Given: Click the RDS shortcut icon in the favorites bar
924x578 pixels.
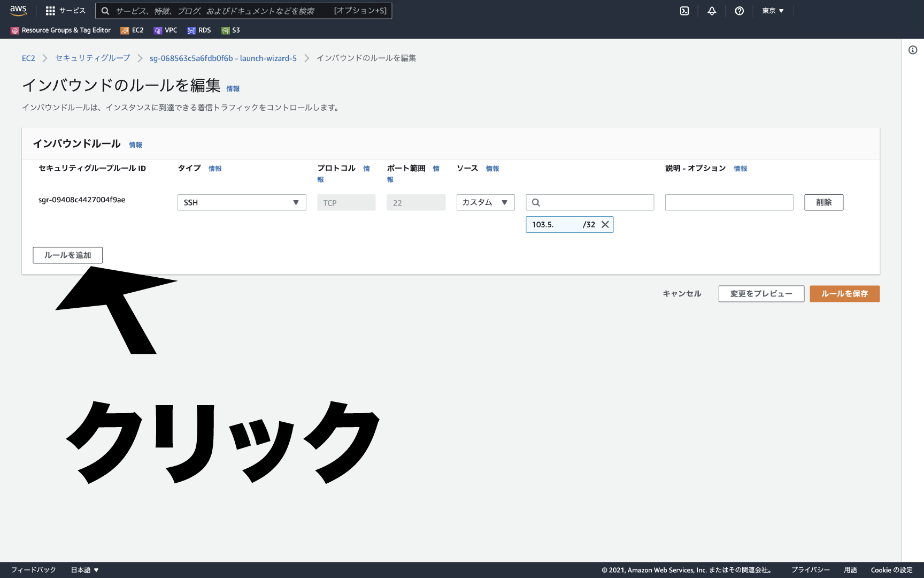Looking at the screenshot, I should [x=191, y=31].
